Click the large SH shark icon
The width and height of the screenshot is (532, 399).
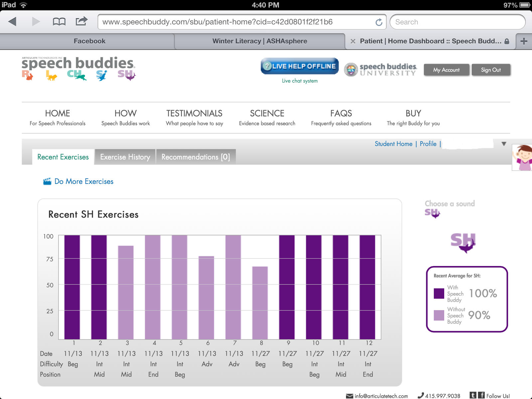pyautogui.click(x=463, y=243)
